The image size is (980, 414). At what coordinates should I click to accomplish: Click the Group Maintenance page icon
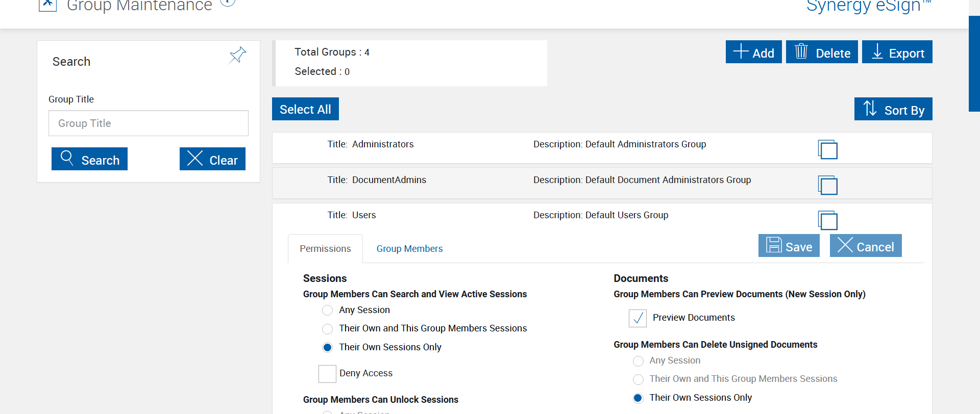click(47, 4)
